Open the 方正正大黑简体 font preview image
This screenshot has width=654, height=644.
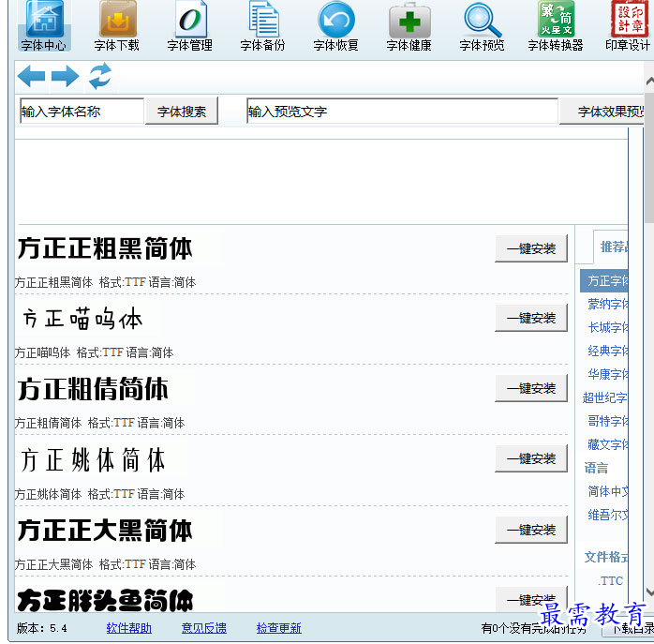[x=105, y=530]
